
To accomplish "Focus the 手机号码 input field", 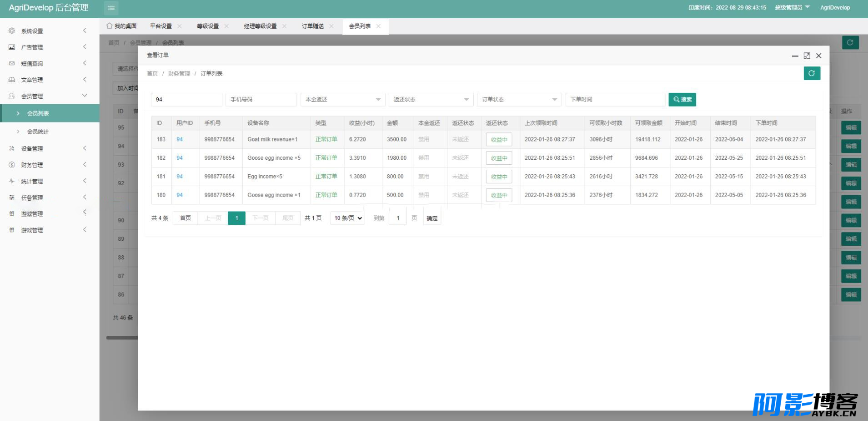I will coord(261,99).
